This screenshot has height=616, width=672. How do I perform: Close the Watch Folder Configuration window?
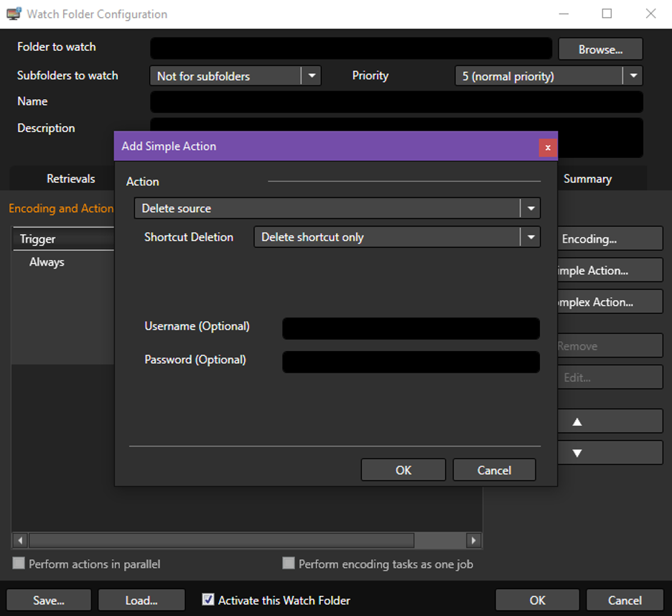[650, 14]
